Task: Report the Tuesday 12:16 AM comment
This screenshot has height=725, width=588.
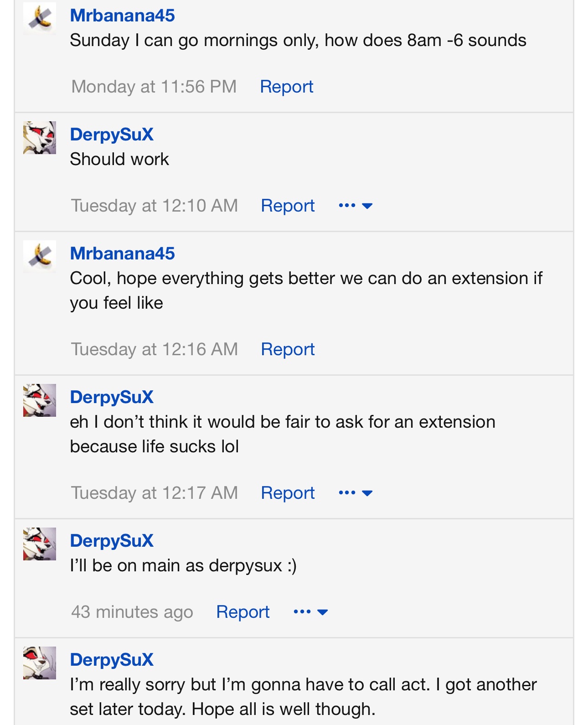Action: 288,349
